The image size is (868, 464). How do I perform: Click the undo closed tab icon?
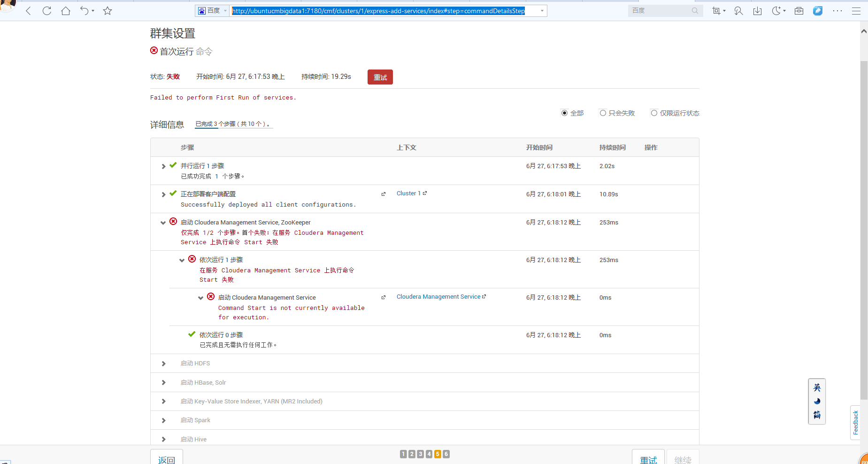(x=84, y=11)
